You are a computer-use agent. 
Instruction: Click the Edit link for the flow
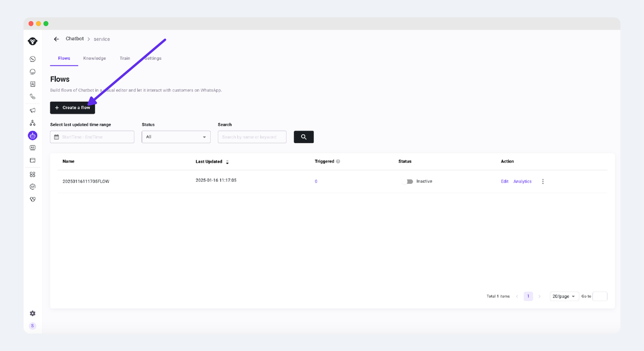[x=505, y=181]
